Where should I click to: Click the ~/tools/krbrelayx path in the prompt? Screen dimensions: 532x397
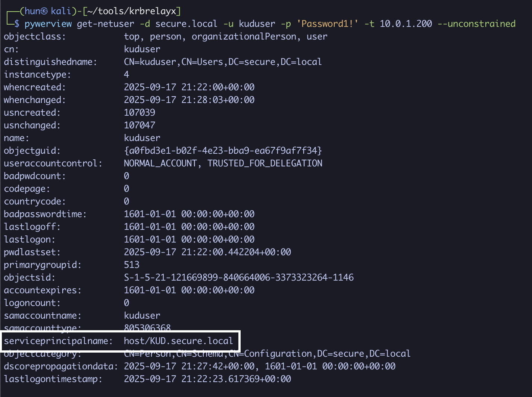(x=131, y=11)
